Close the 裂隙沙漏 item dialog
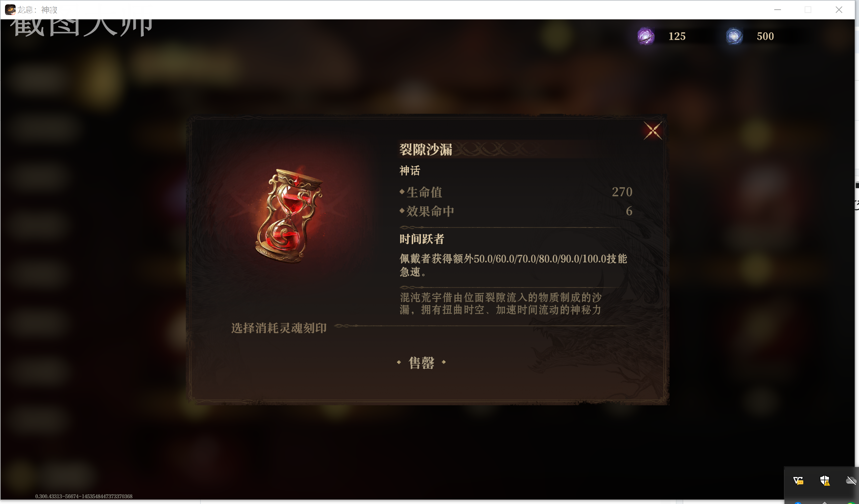 point(653,130)
